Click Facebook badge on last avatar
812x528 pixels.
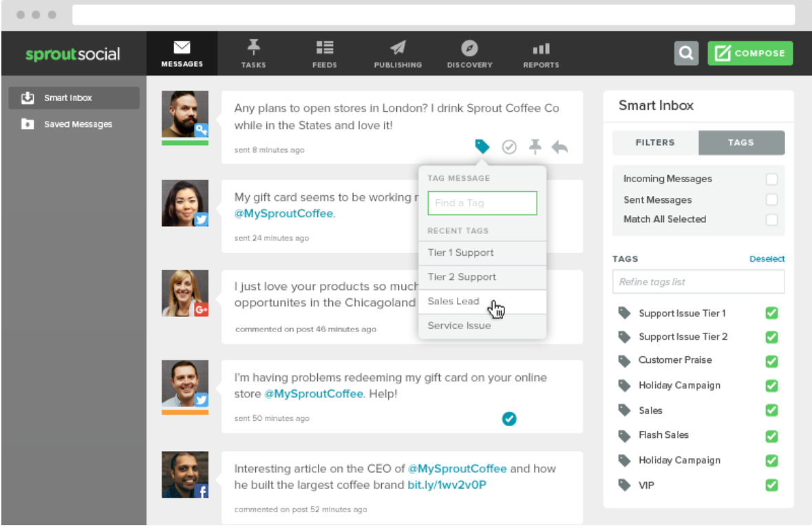[x=202, y=491]
